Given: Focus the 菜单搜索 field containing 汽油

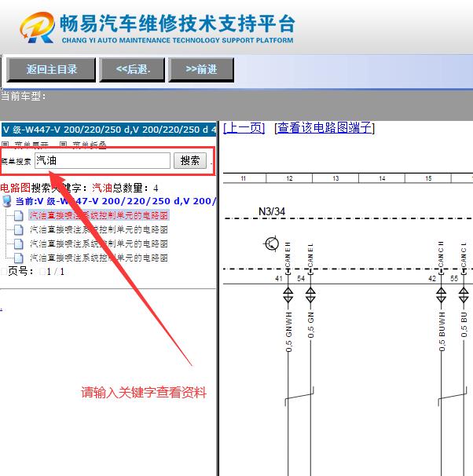Looking at the screenshot, I should tap(102, 160).
